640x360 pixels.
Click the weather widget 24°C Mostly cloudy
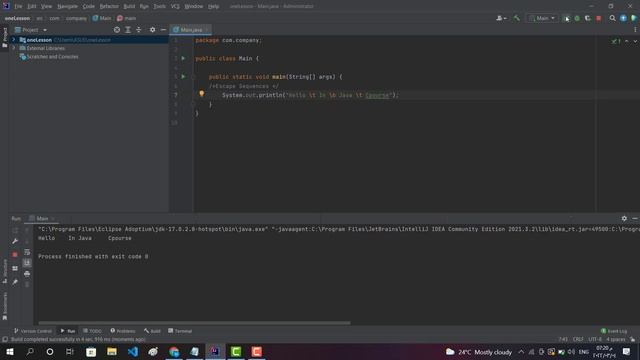(x=479, y=352)
